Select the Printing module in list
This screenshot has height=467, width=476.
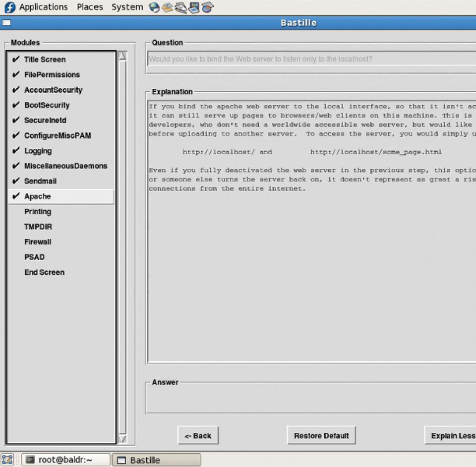coord(38,212)
